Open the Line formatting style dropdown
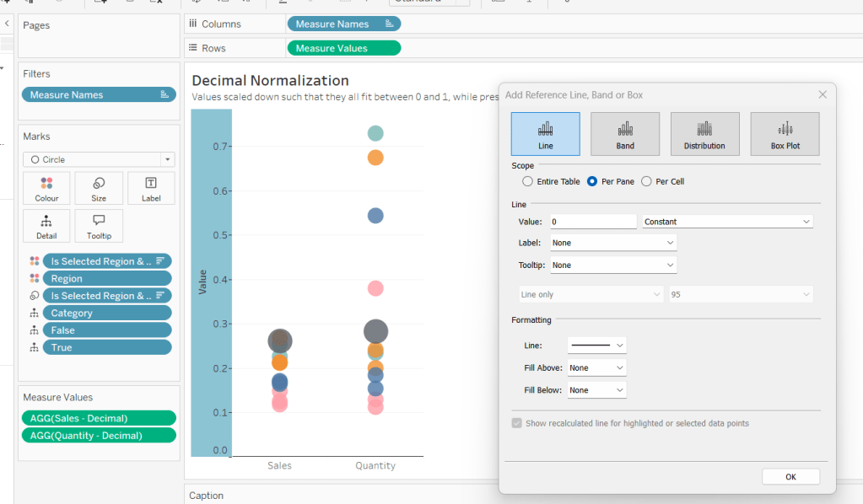Viewport: 863px width, 504px height. pos(596,346)
